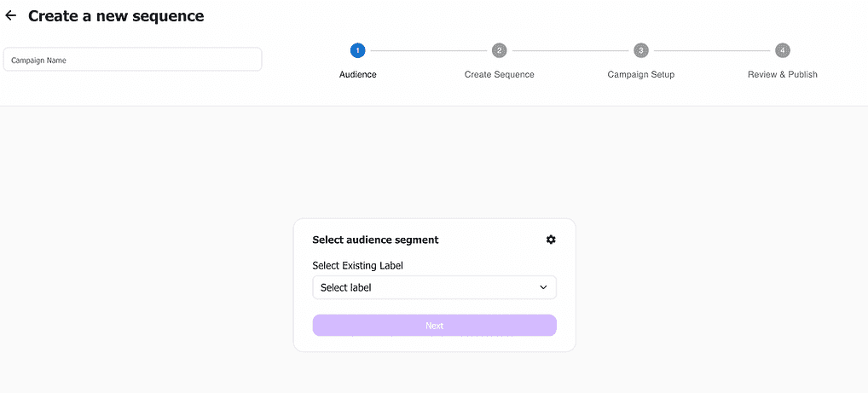Select step 1 Audience circle
This screenshot has height=393, width=868.
click(x=357, y=50)
